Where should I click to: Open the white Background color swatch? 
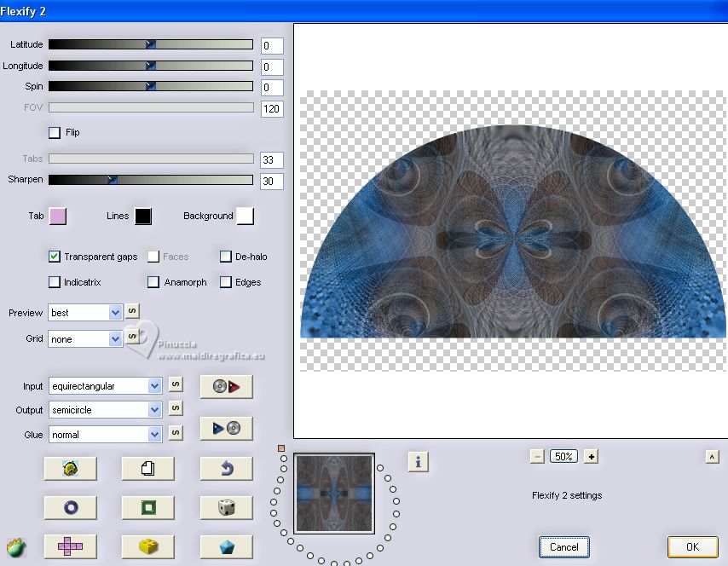pyautogui.click(x=246, y=217)
